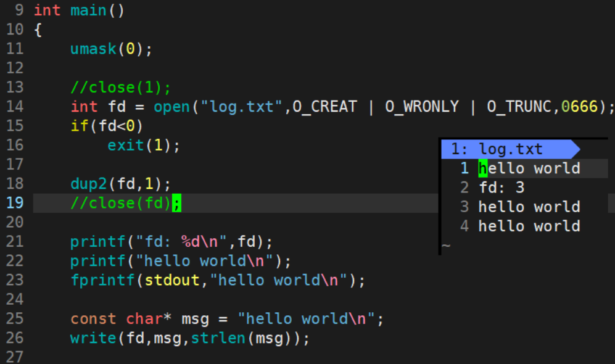Click the O_WRONLY flag
The height and width of the screenshot is (364, 615).
click(x=422, y=107)
